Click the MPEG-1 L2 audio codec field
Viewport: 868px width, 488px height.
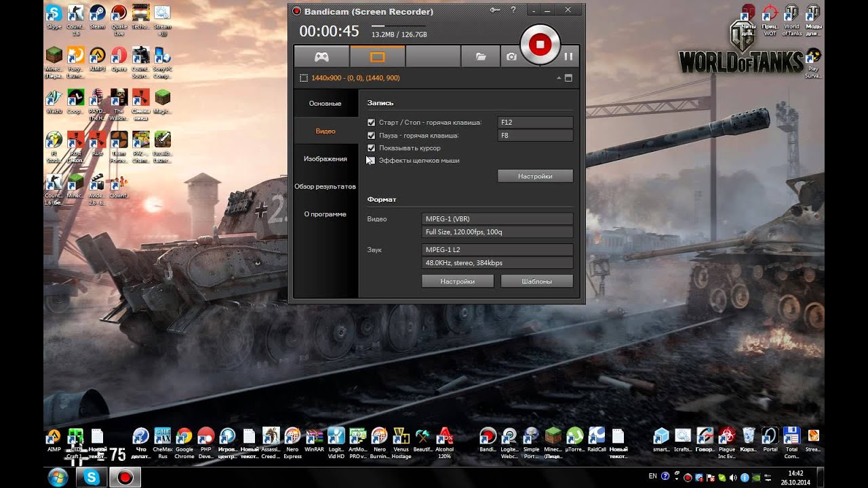497,250
